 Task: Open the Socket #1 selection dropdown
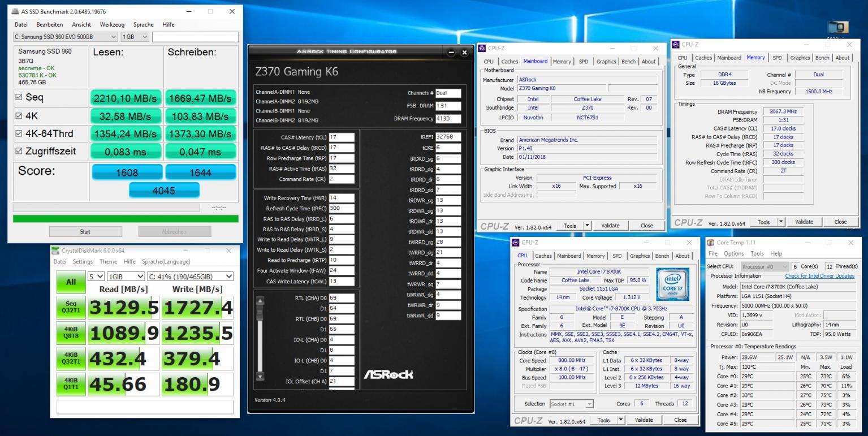(572, 404)
